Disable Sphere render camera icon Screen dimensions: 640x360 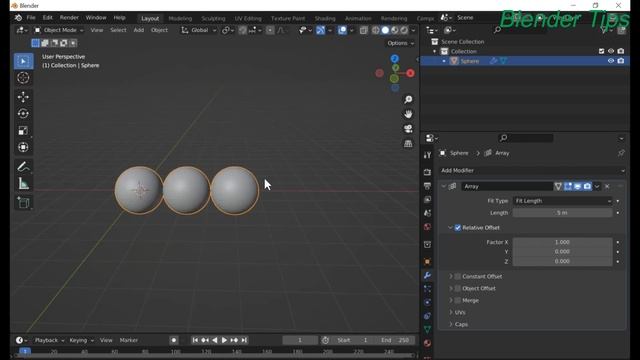pos(620,61)
